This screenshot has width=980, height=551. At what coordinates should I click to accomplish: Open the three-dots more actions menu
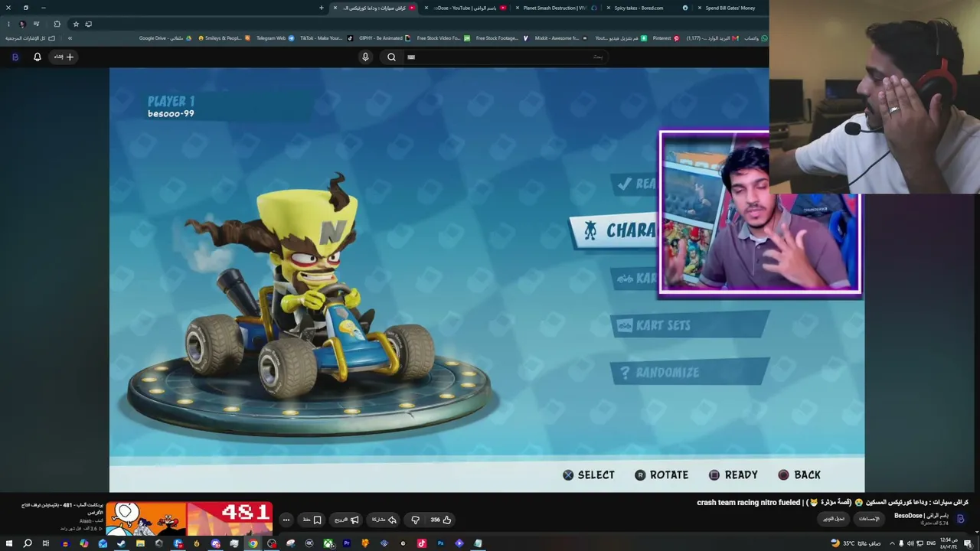(286, 520)
